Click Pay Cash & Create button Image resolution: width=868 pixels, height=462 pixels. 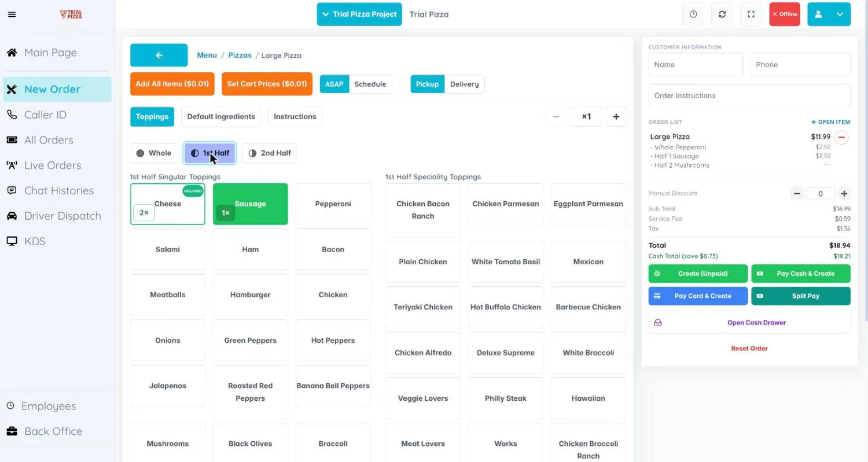[x=801, y=273]
